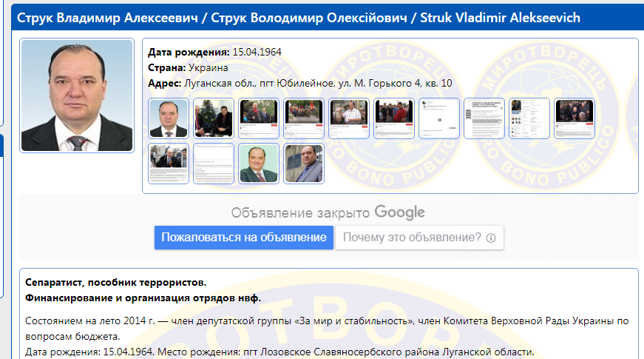Click the Google logo in the ad notice

click(399, 212)
